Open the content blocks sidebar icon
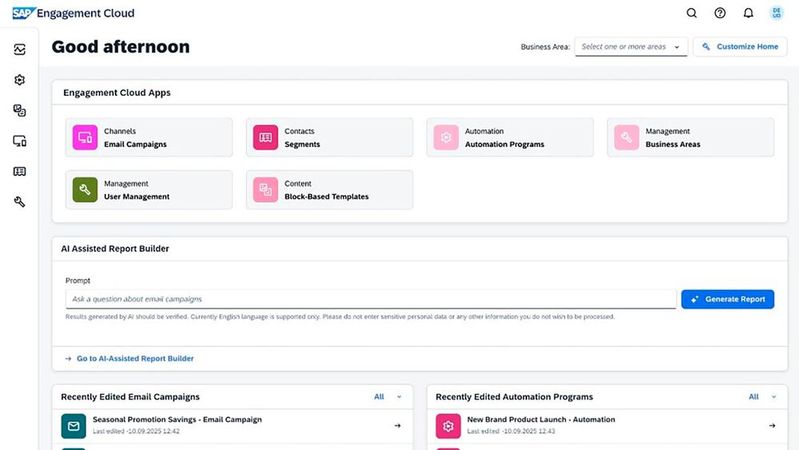The width and height of the screenshot is (799, 450). click(x=19, y=111)
